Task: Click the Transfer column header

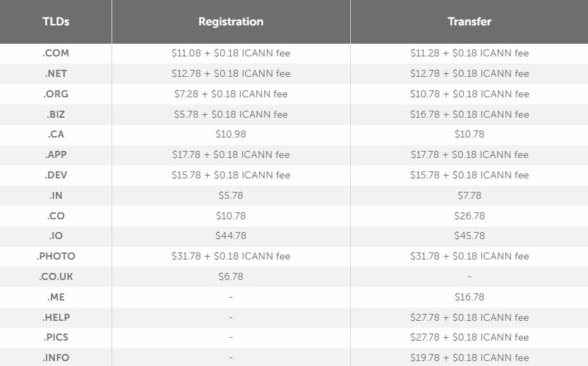Action: point(469,22)
